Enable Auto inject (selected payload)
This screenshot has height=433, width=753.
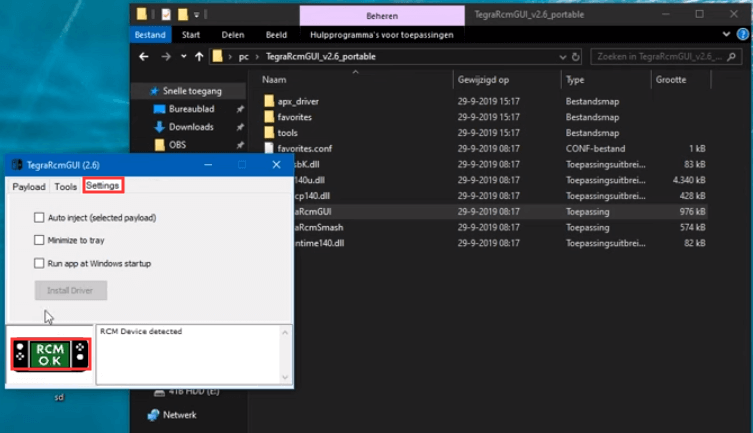tap(39, 217)
